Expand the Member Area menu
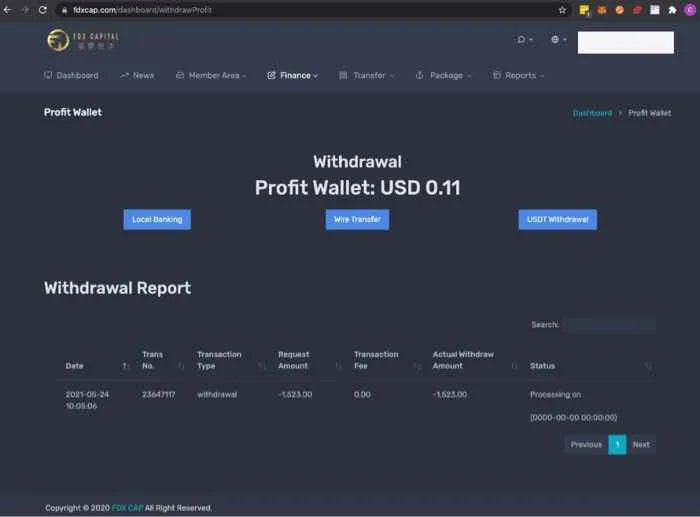This screenshot has height=517, width=700. (x=211, y=75)
